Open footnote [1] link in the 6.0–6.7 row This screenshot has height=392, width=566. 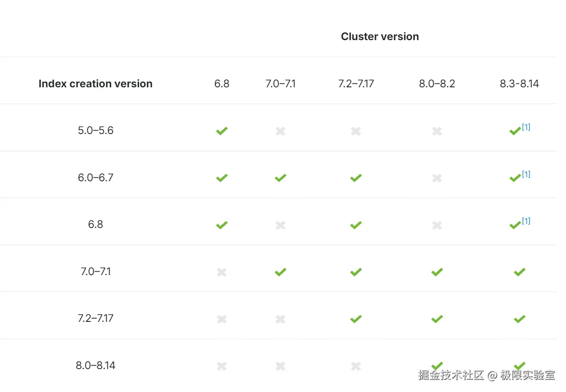tap(526, 174)
